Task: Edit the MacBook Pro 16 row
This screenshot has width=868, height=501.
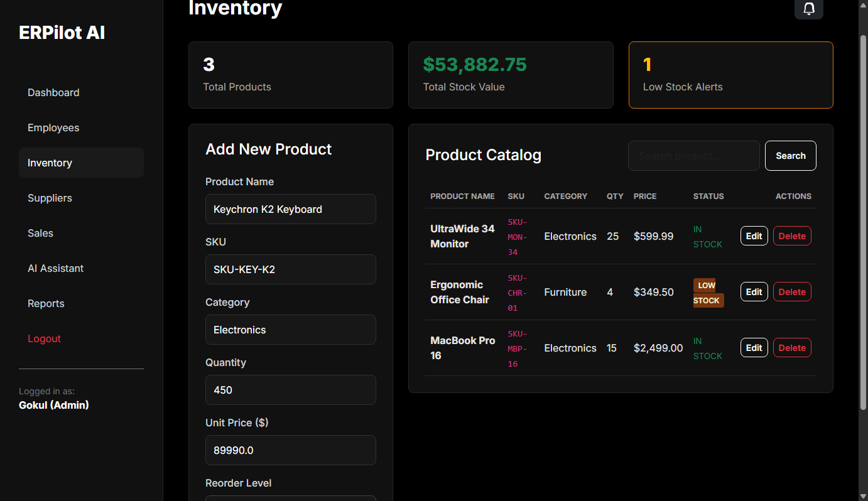Action: click(x=754, y=348)
